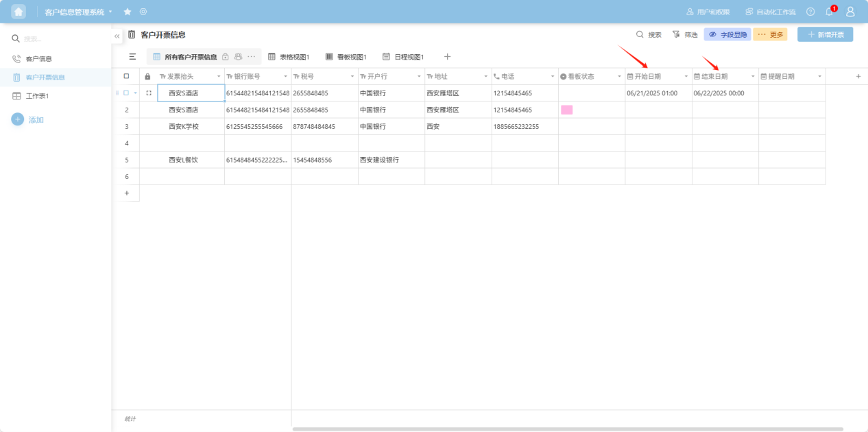Click the 新增开票 button
Viewport: 868px width, 432px height.
825,34
